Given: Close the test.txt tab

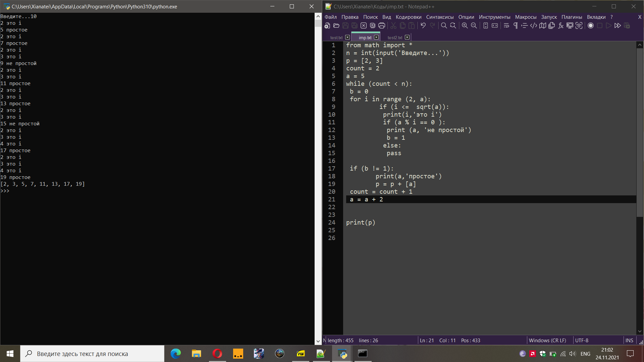Looking at the screenshot, I should coord(347,37).
